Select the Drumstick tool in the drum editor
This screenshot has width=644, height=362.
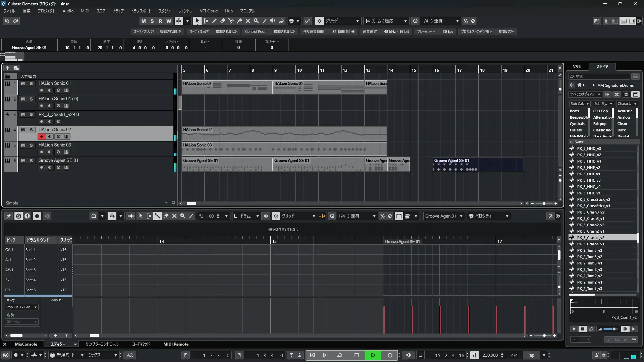(157, 216)
